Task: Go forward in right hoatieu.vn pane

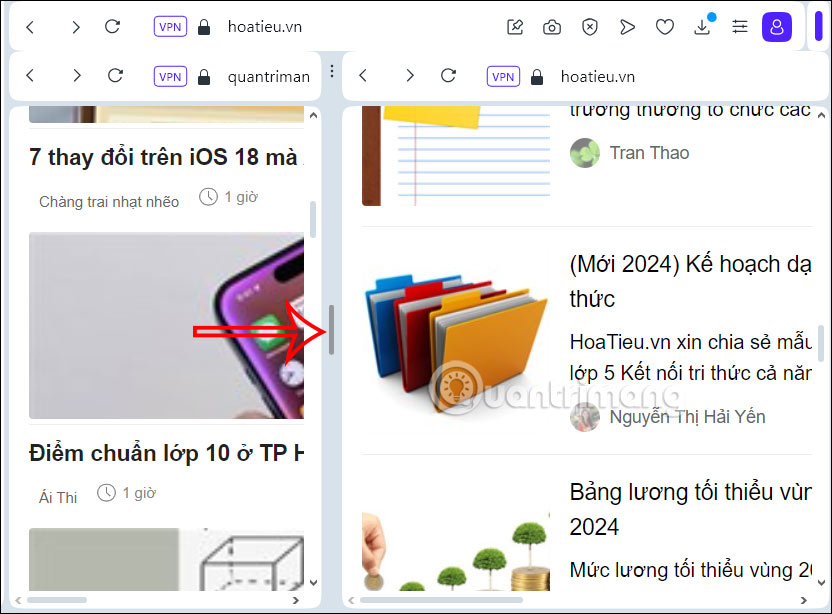Action: point(410,76)
